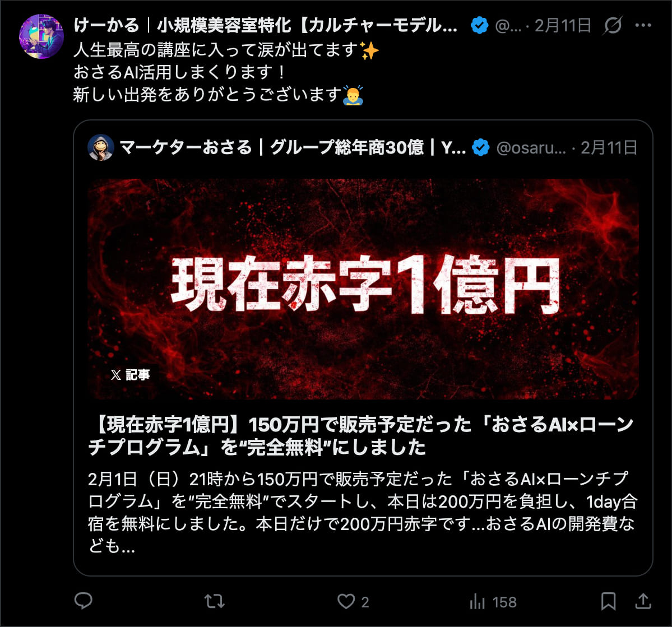Click マーケターおさる's blue verified badge
The height and width of the screenshot is (627, 672).
point(481,148)
